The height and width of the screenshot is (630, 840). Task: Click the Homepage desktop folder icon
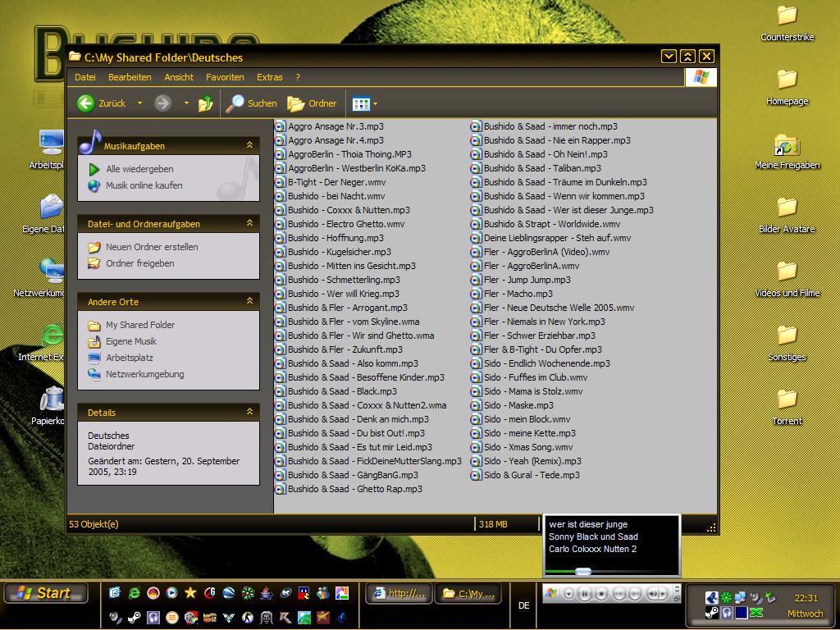(787, 80)
